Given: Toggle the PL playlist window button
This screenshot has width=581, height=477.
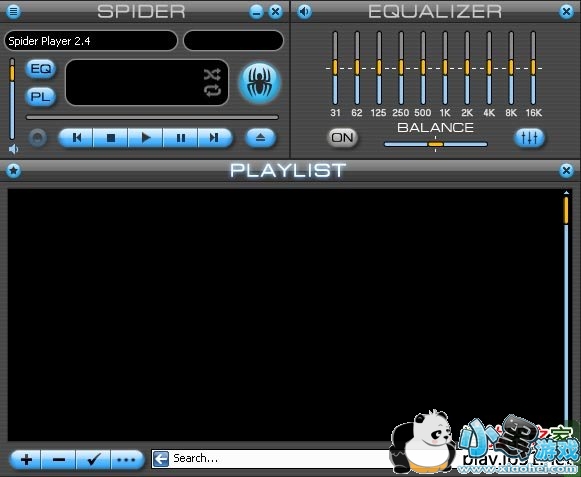Looking at the screenshot, I should tap(40, 97).
